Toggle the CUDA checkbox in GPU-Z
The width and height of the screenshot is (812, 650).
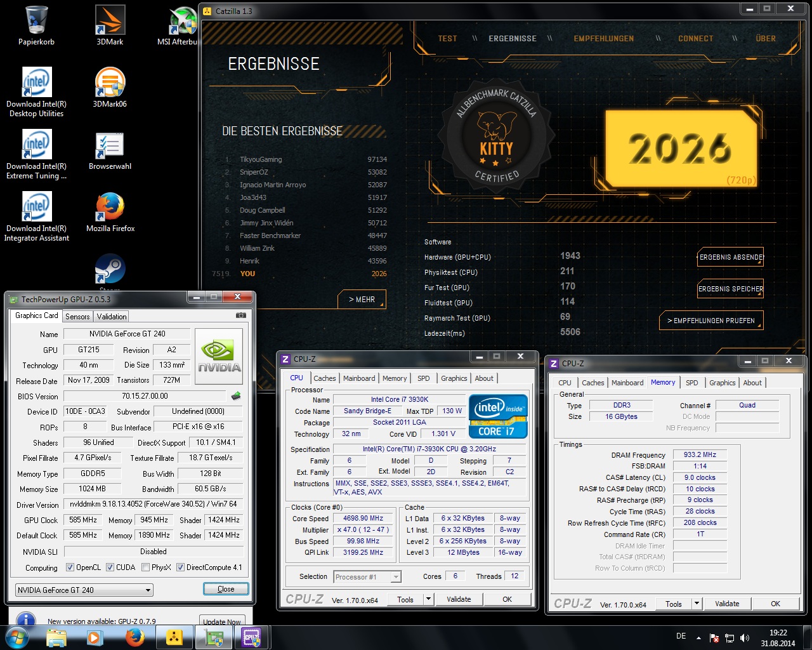coord(110,567)
